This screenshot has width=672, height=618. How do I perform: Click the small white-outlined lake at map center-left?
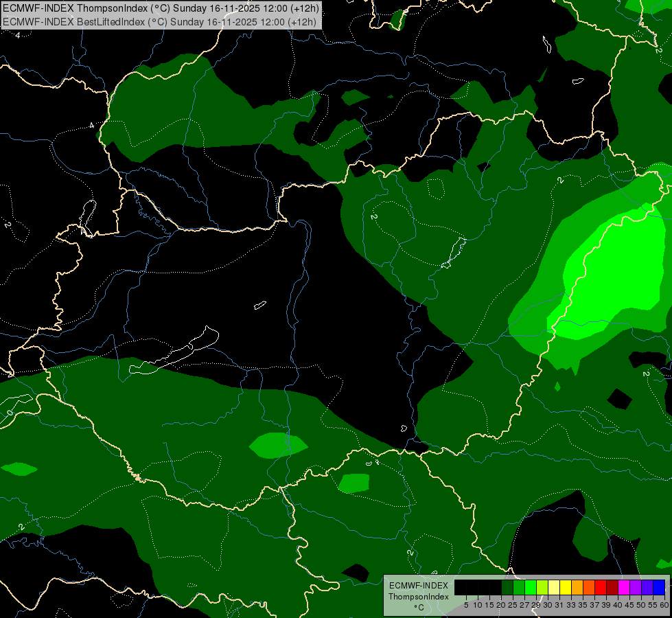tap(259, 305)
